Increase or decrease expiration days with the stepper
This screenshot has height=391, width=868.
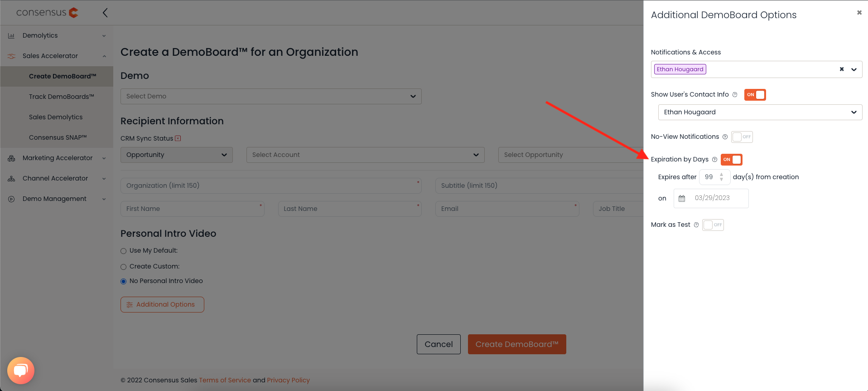(722, 177)
